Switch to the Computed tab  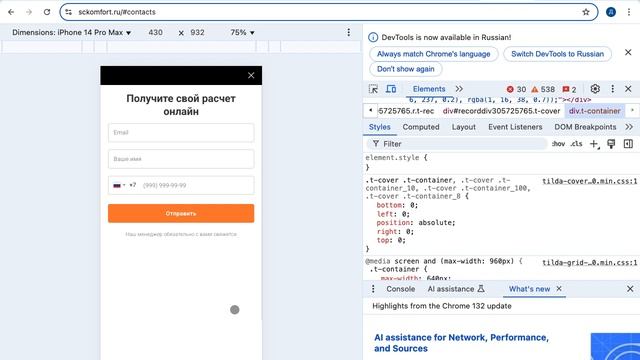[x=421, y=127]
